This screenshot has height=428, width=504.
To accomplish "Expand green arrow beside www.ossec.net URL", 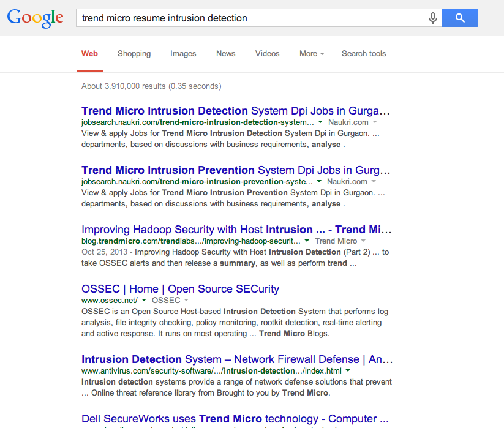I will (144, 300).
